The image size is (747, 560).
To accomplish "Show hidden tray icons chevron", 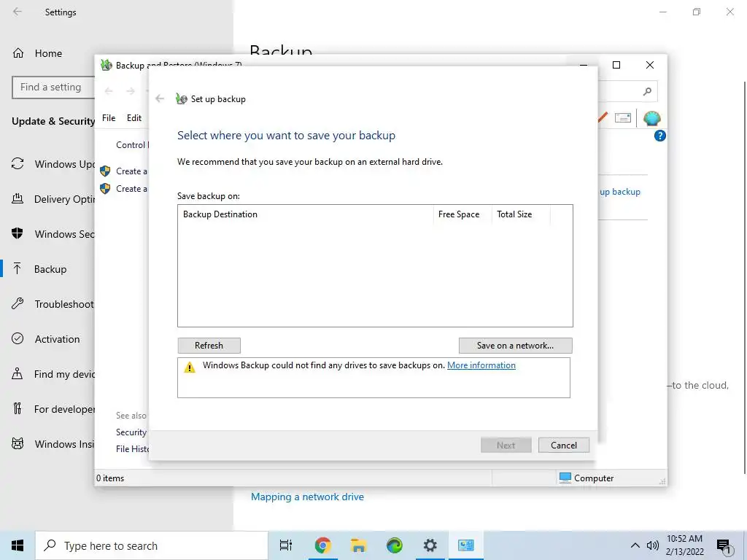I will pyautogui.click(x=635, y=545).
